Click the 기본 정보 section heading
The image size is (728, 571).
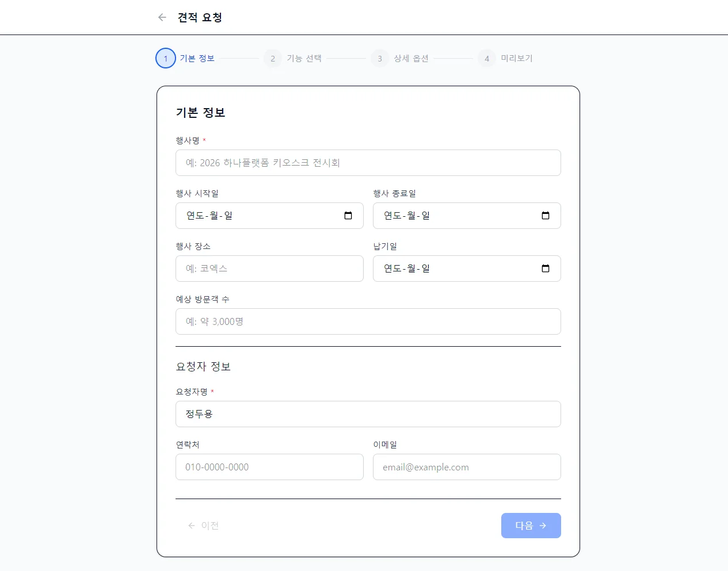(200, 113)
